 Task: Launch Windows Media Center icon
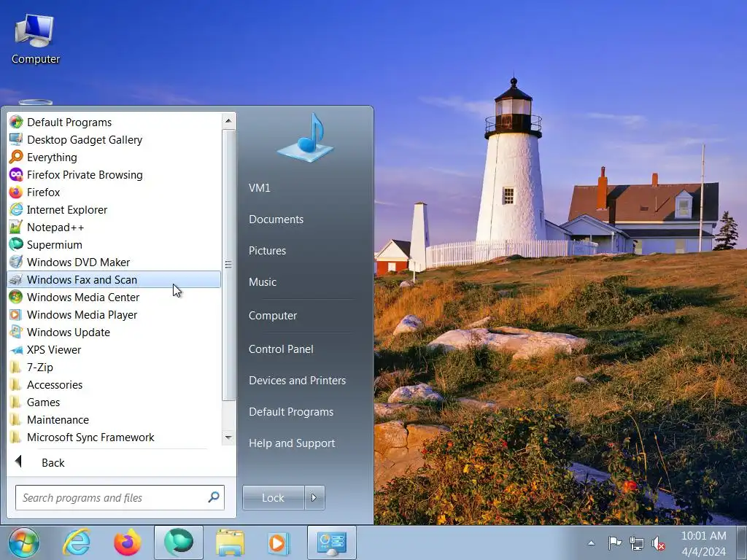[x=16, y=297]
